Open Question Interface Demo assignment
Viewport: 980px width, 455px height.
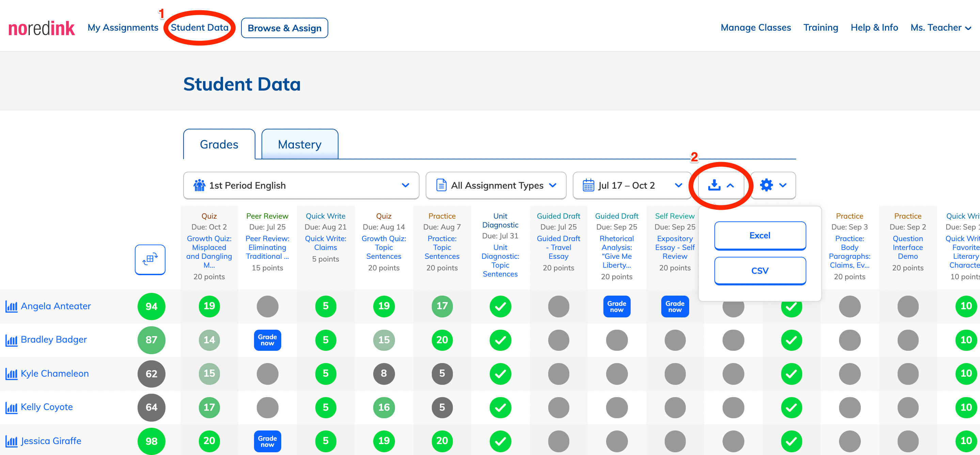click(x=908, y=247)
